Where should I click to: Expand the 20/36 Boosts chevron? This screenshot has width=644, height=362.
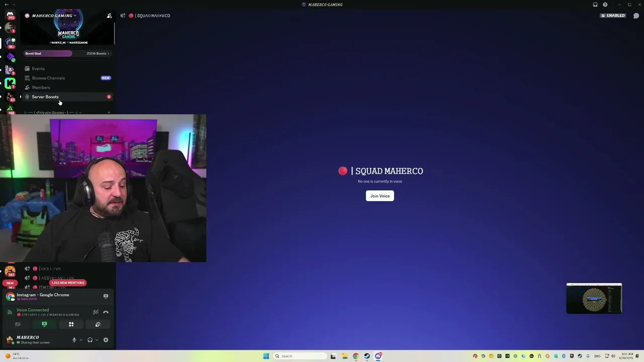click(x=108, y=53)
